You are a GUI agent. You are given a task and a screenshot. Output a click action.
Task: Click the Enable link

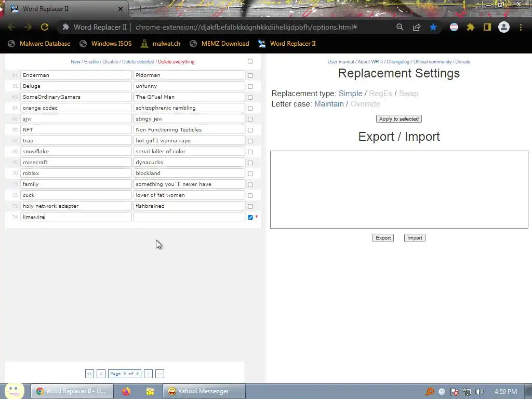(91, 62)
